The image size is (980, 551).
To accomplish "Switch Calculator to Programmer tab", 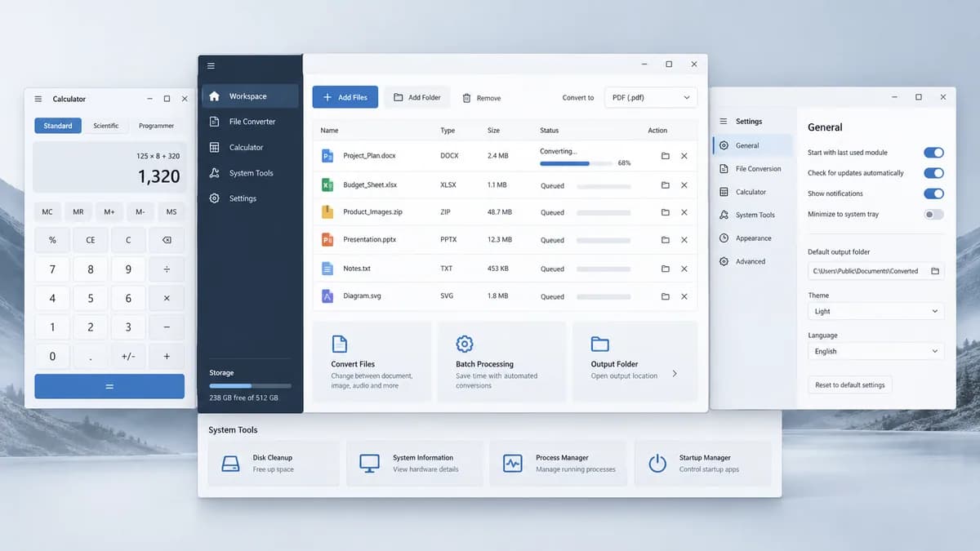I will 157,126.
